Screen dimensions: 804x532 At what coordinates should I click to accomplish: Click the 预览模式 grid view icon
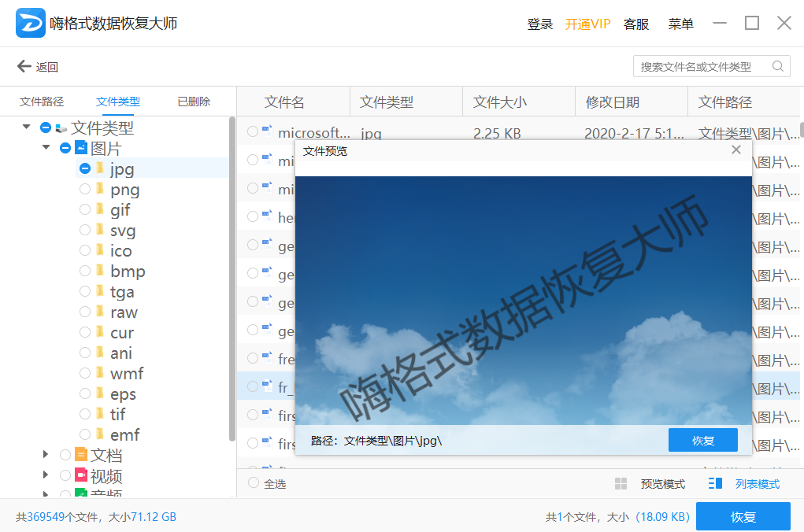pyautogui.click(x=621, y=483)
